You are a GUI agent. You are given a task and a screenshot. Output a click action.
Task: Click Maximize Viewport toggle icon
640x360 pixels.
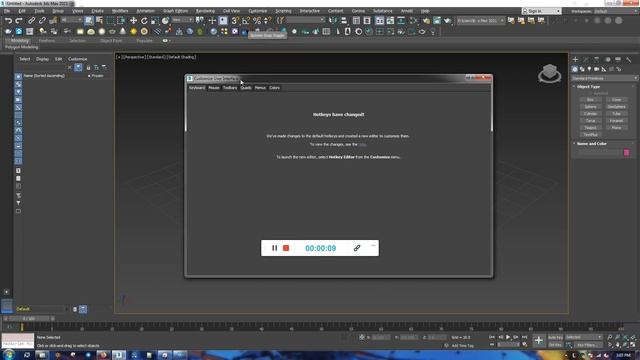633,345
